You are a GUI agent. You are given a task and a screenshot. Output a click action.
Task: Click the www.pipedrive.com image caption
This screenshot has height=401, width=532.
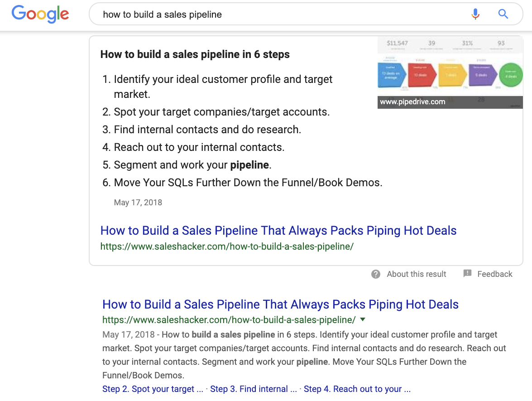pyautogui.click(x=412, y=102)
